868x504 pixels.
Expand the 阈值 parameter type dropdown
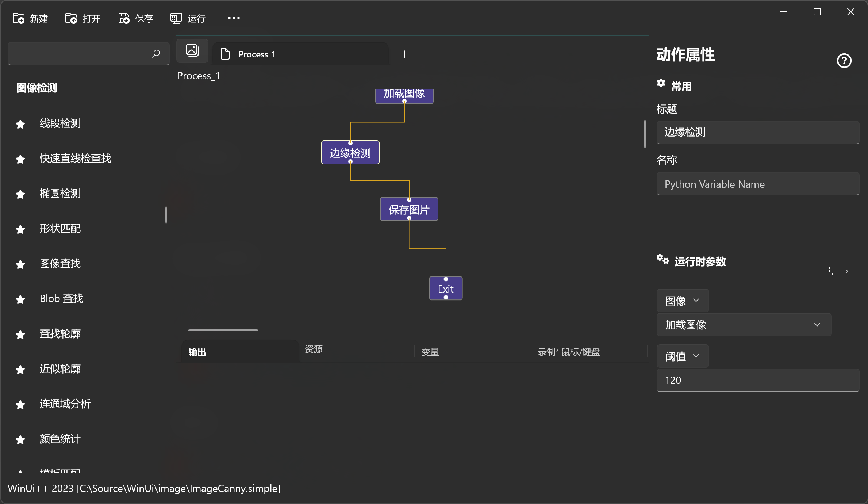click(682, 356)
